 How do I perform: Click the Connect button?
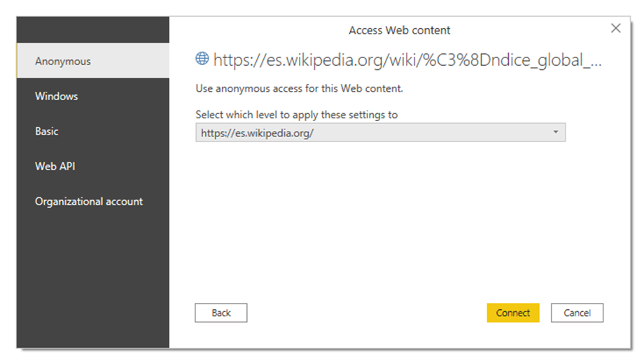point(512,313)
